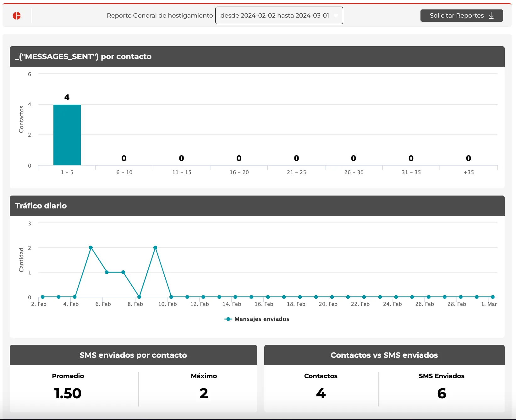Image resolution: width=516 pixels, height=420 pixels.
Task: Click the 'Promedio' label
Action: pyautogui.click(x=68, y=376)
